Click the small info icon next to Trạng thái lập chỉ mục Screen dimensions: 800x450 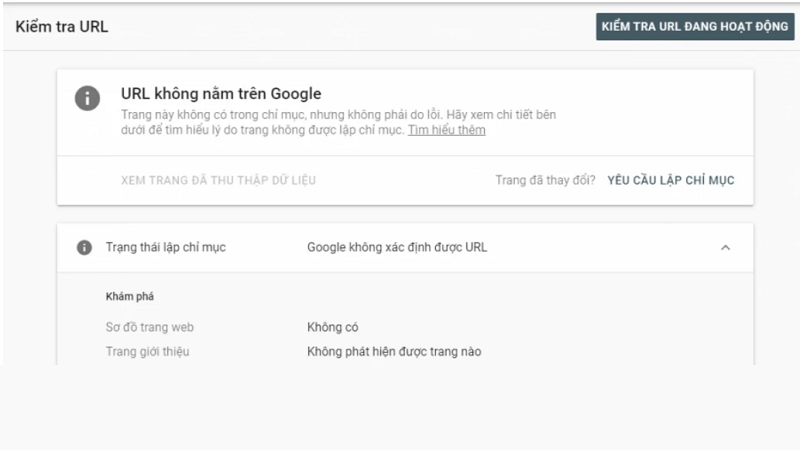click(85, 247)
